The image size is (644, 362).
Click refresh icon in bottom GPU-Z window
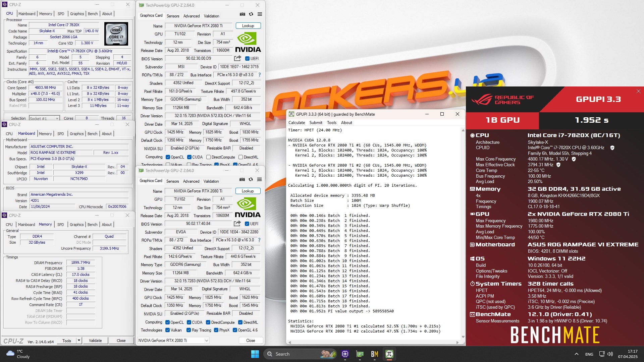[x=251, y=179]
